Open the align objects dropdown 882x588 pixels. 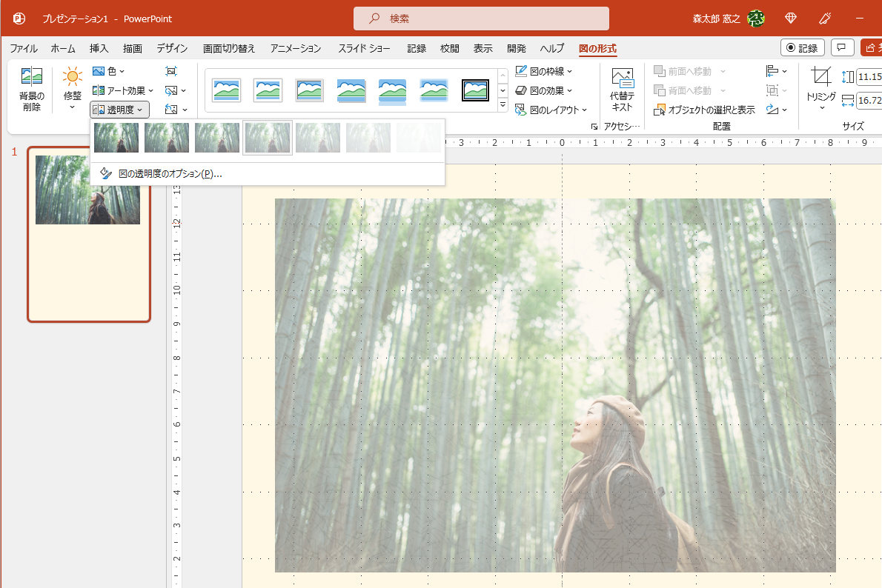[x=776, y=71]
